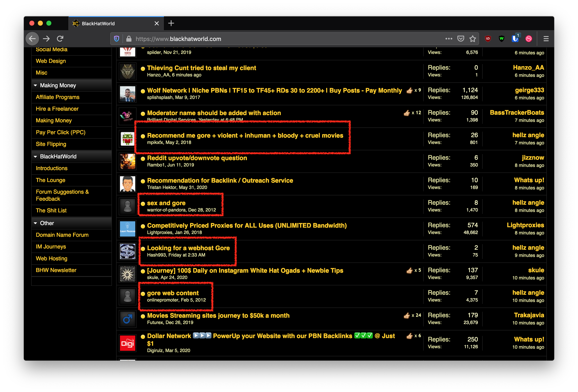The width and height of the screenshot is (578, 392).
Task: Open the pink circular extension icon
Action: (x=529, y=39)
